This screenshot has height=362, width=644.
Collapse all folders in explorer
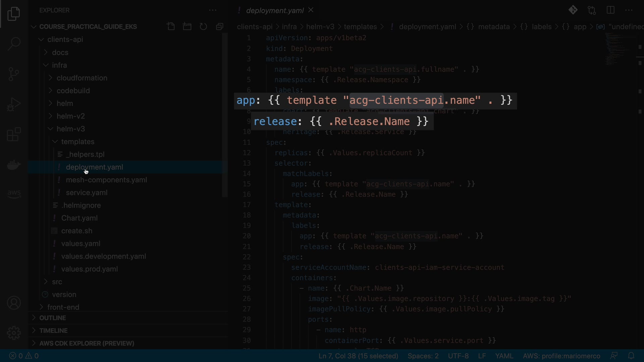tap(220, 26)
